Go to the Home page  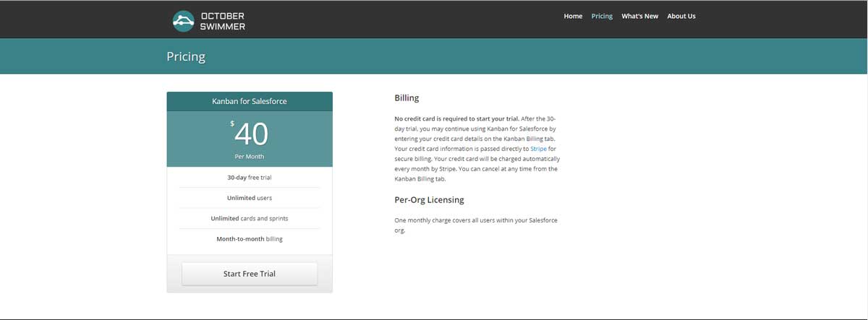pyautogui.click(x=573, y=17)
